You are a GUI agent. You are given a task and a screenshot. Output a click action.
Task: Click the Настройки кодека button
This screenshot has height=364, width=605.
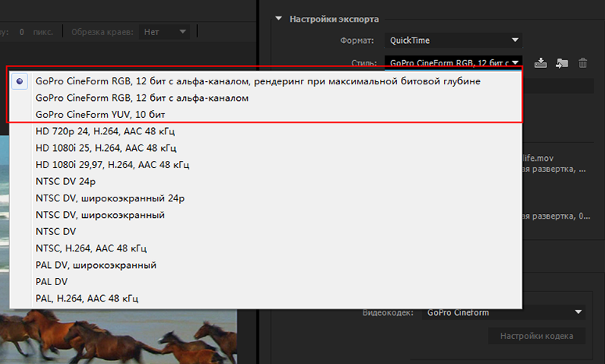537,336
